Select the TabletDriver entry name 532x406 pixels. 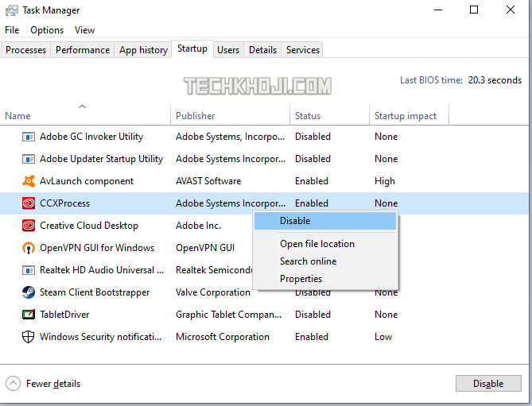click(64, 315)
